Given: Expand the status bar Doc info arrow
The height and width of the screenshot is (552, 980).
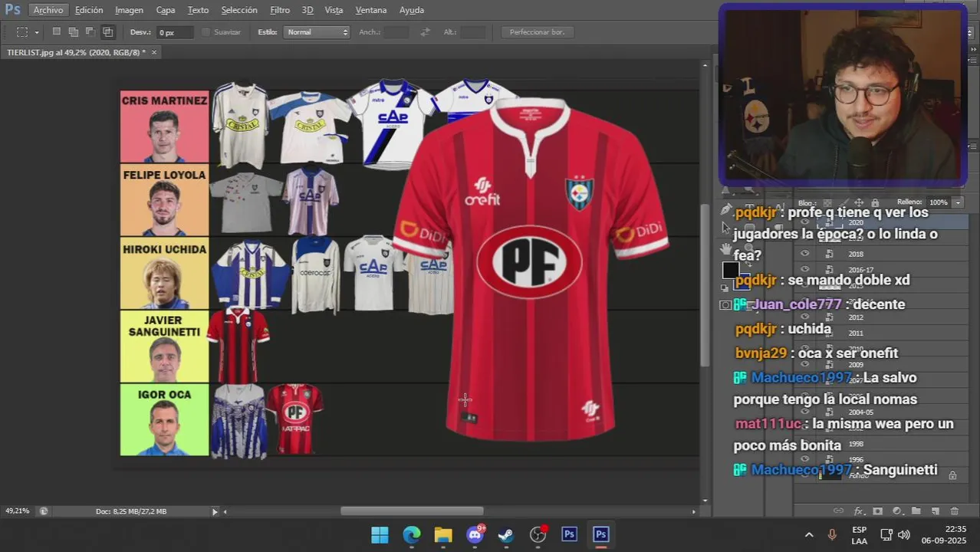Looking at the screenshot, I should [x=215, y=511].
